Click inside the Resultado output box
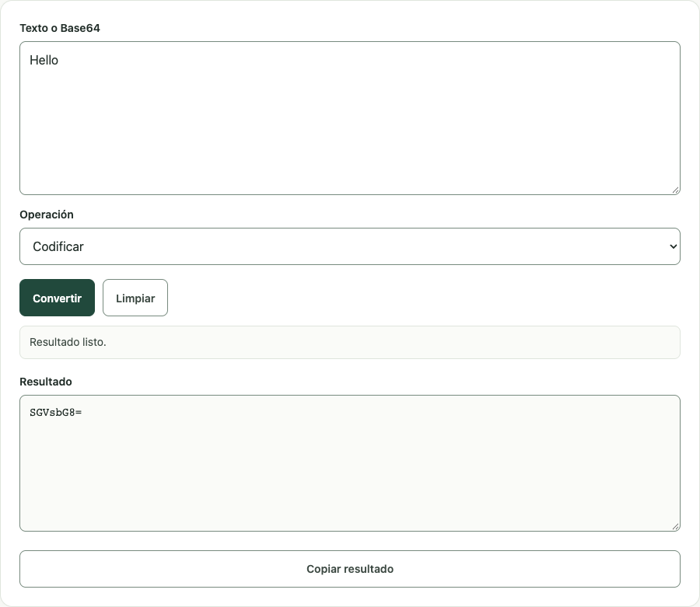 350,463
